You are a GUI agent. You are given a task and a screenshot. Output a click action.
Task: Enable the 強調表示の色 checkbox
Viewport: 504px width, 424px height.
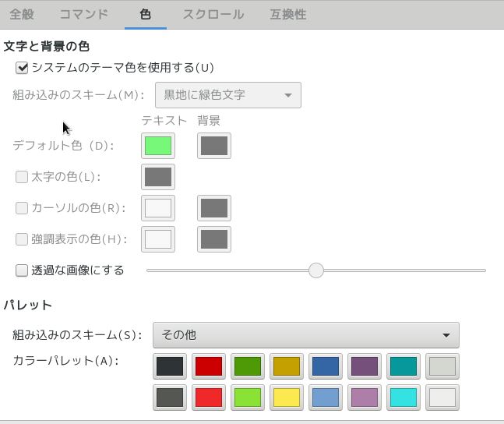[22, 239]
